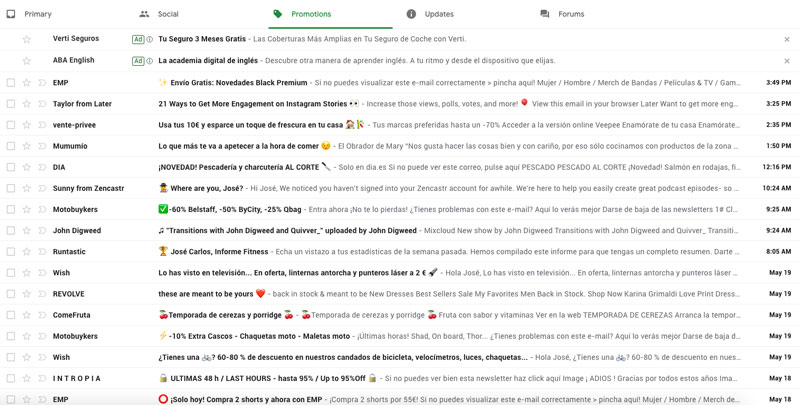The height and width of the screenshot is (405, 800).
Task: Star the REVOLVE email
Action: [27, 294]
